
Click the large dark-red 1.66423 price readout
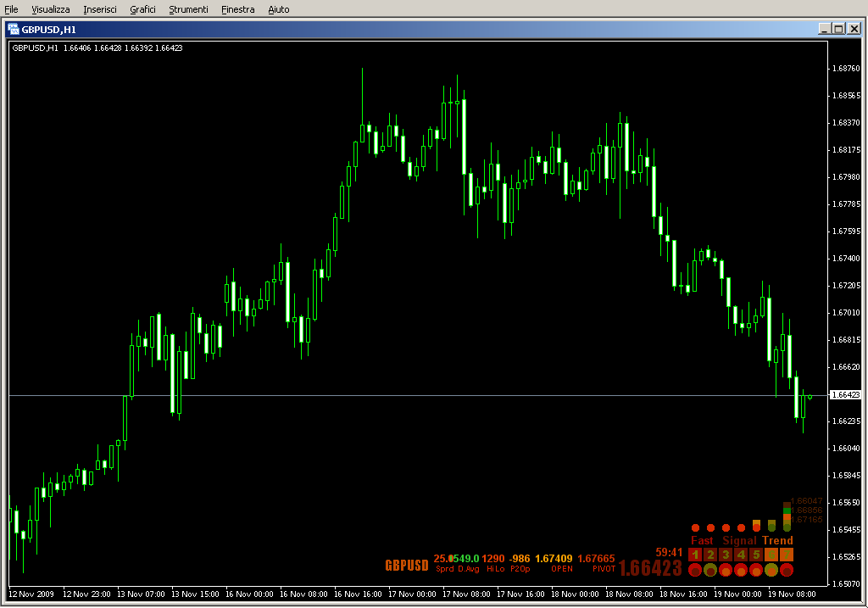click(650, 568)
